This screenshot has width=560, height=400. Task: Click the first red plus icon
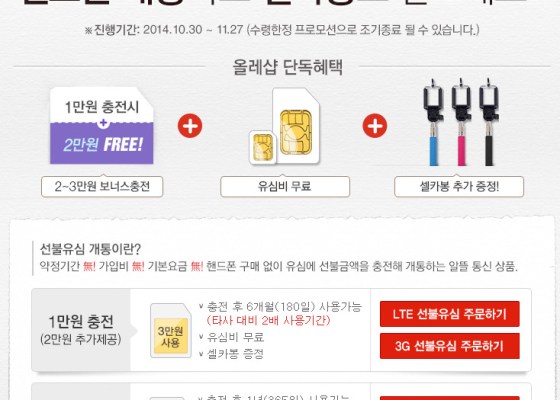tap(190, 126)
